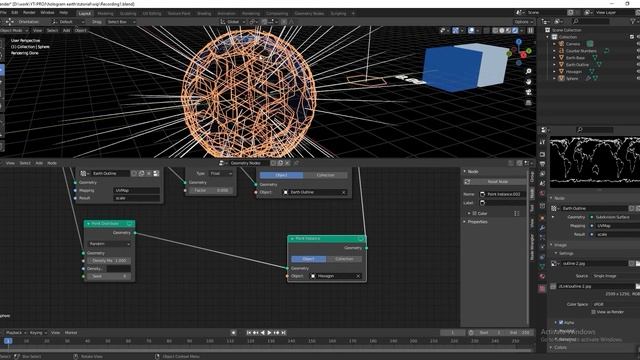Viewport: 640px width, 360px height.
Task: Switch to the Shading workspace tab
Action: point(204,13)
